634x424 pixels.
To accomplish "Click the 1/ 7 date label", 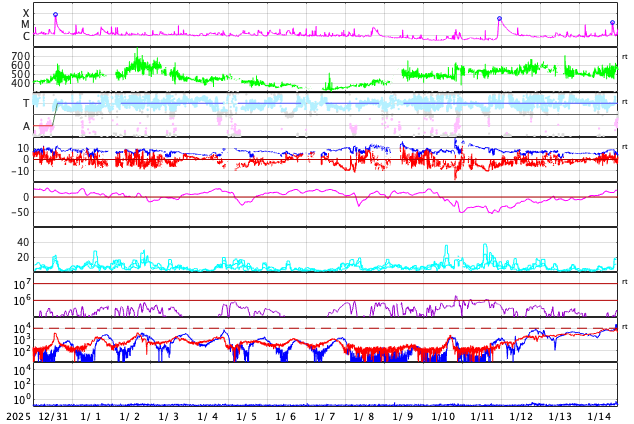I will point(325,416).
